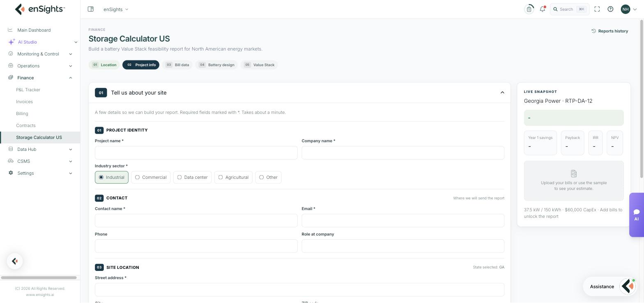Viewport: 644px width, 303px height.
Task: Click the CSMS vehicle icon
Action: tap(10, 161)
